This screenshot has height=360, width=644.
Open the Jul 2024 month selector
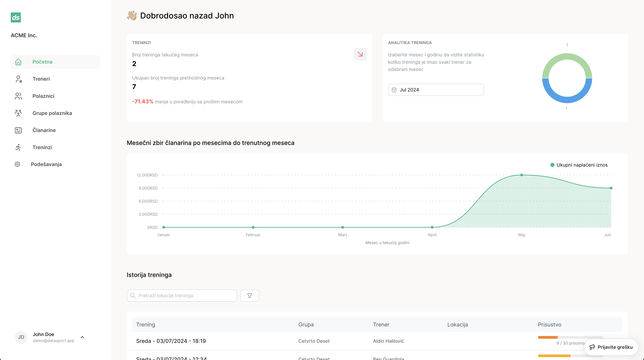click(x=436, y=90)
